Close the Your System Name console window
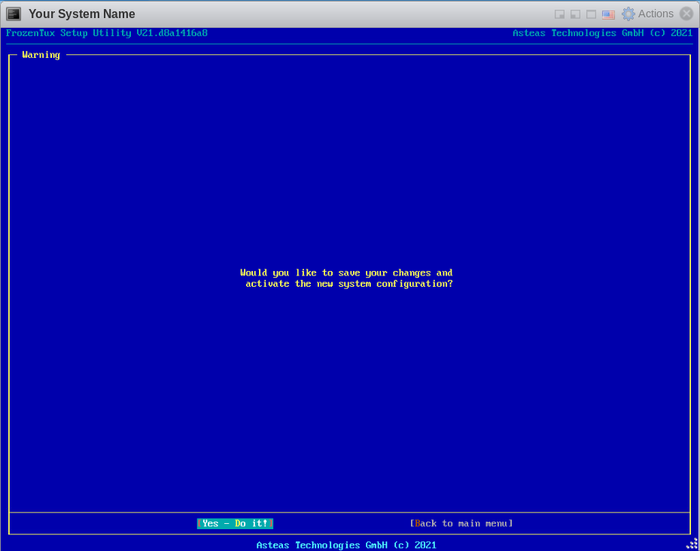This screenshot has width=700, height=551. coord(687,14)
